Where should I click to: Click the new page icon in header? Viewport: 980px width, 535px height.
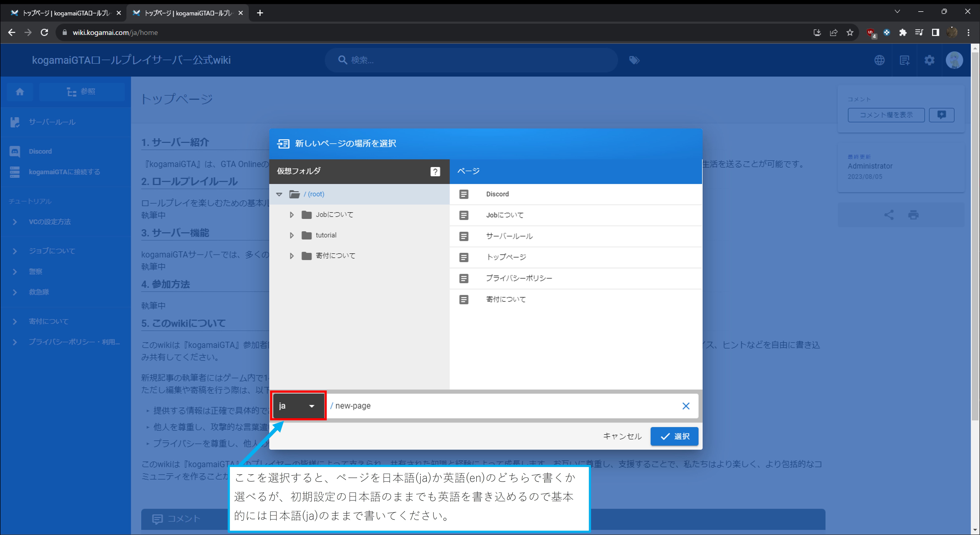point(904,60)
